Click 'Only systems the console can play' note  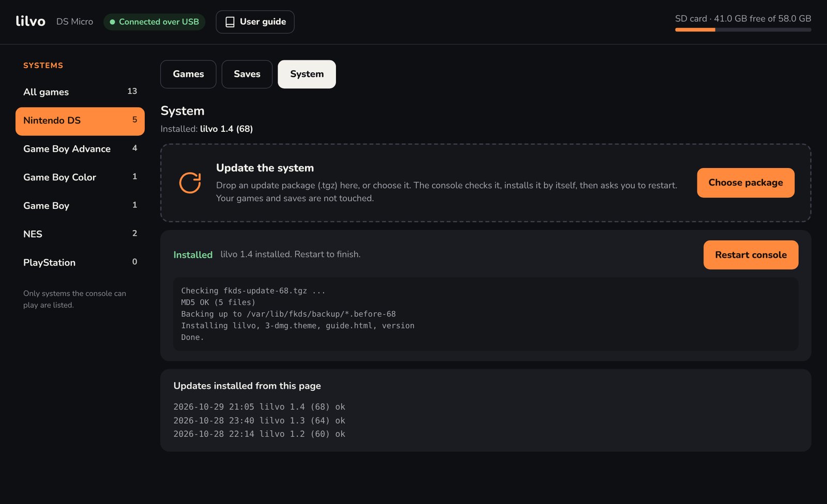tap(75, 299)
